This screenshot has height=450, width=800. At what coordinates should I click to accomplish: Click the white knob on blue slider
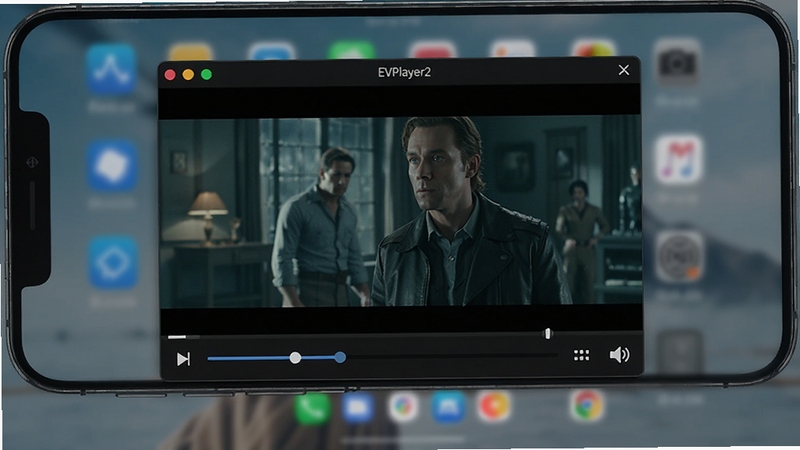tap(295, 358)
